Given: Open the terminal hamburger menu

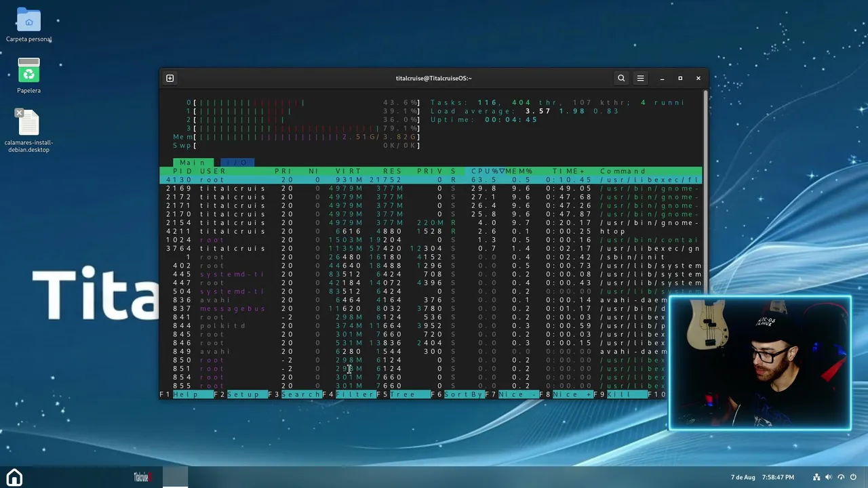Looking at the screenshot, I should [640, 78].
